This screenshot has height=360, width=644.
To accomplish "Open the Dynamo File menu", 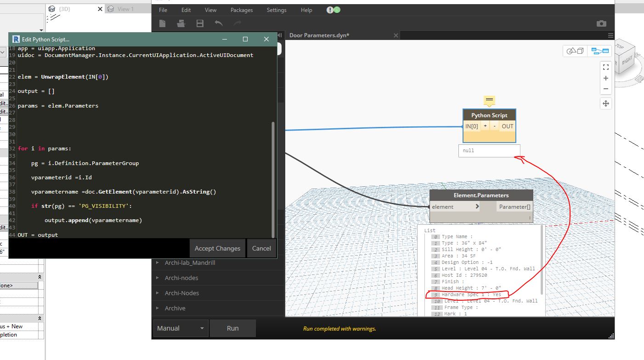I will (x=163, y=10).
